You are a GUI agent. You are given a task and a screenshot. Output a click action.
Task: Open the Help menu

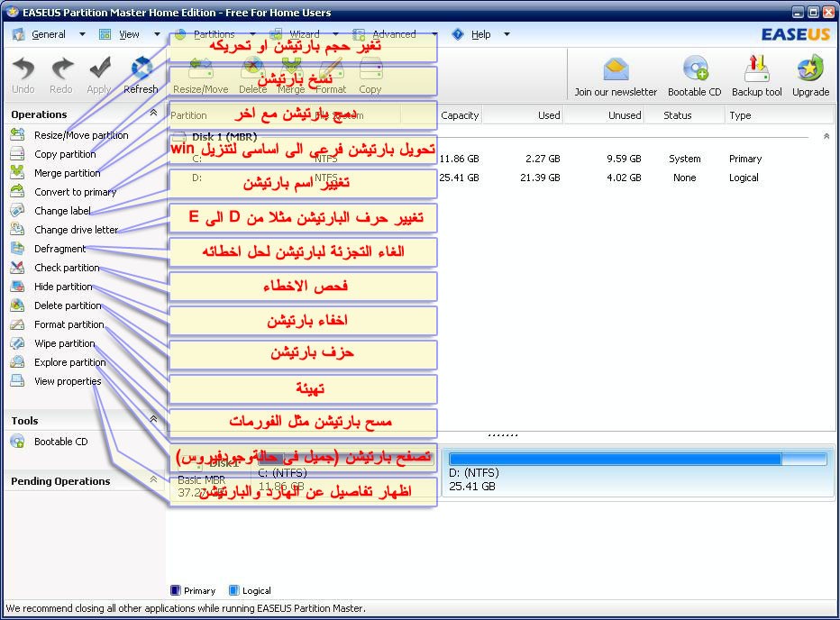pos(480,34)
